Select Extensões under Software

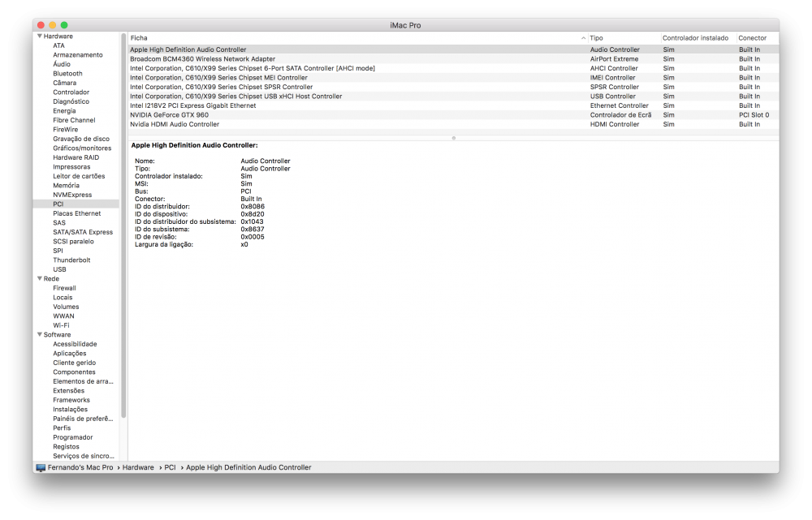[68, 391]
